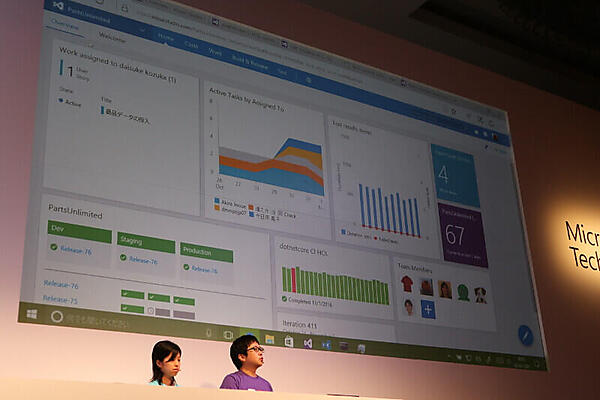Open Task View on the taskbar
The width and height of the screenshot is (600, 400).
[x=228, y=335]
